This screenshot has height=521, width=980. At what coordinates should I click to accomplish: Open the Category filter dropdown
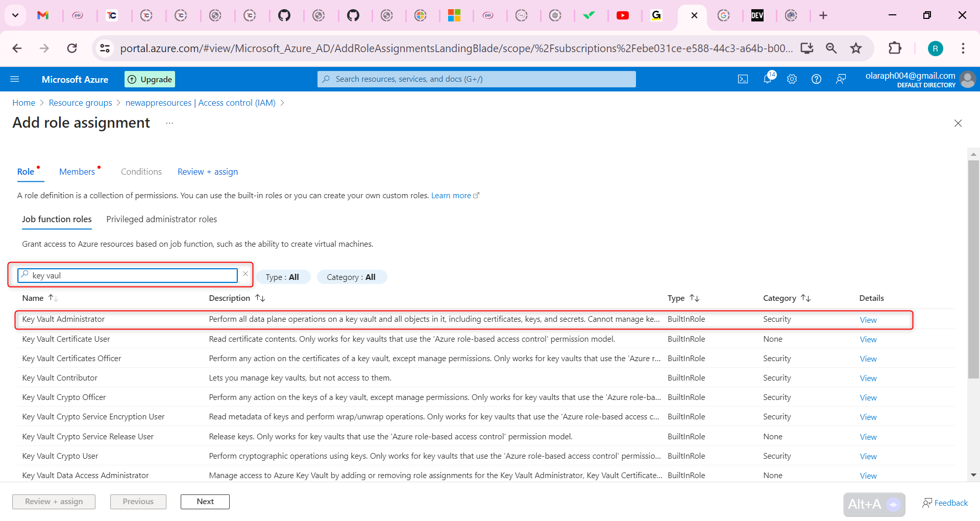(352, 277)
